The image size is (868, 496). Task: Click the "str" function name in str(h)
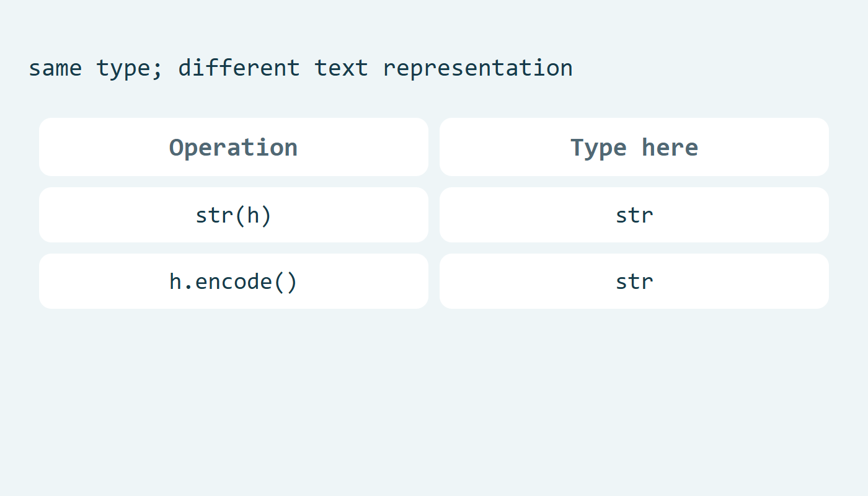215,216
